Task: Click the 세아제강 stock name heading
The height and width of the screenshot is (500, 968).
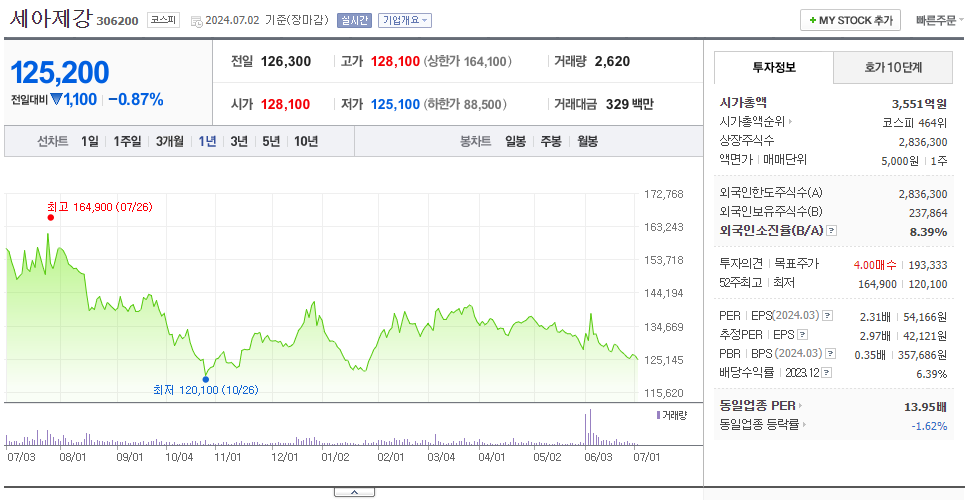Action: (x=50, y=19)
